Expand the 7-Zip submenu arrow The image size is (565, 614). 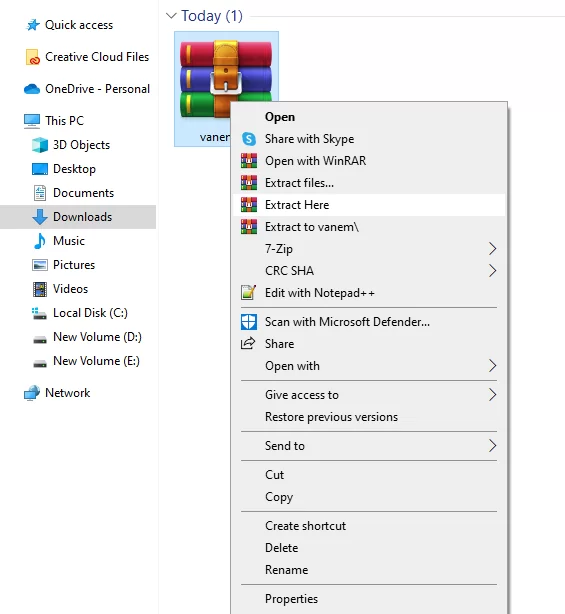(493, 249)
